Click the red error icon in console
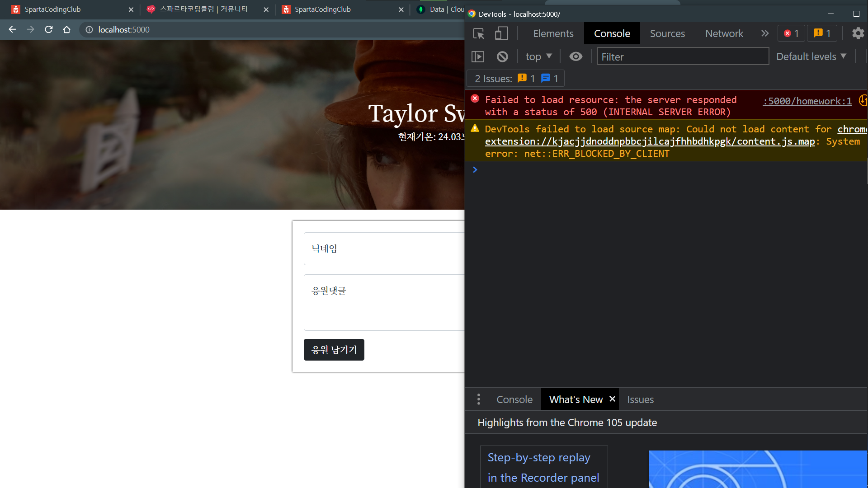This screenshot has height=488, width=868. (x=475, y=99)
